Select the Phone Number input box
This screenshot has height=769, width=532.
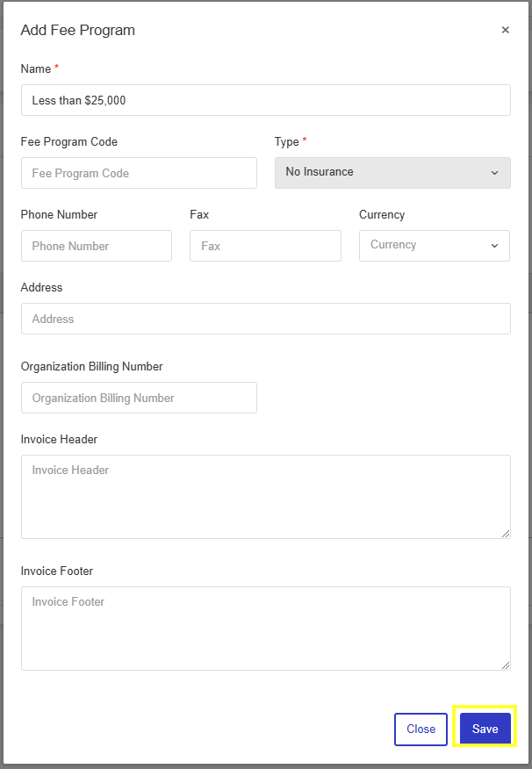(x=97, y=246)
